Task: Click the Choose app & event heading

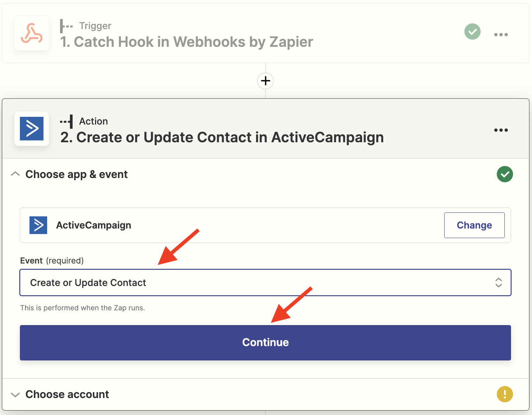Action: [77, 174]
